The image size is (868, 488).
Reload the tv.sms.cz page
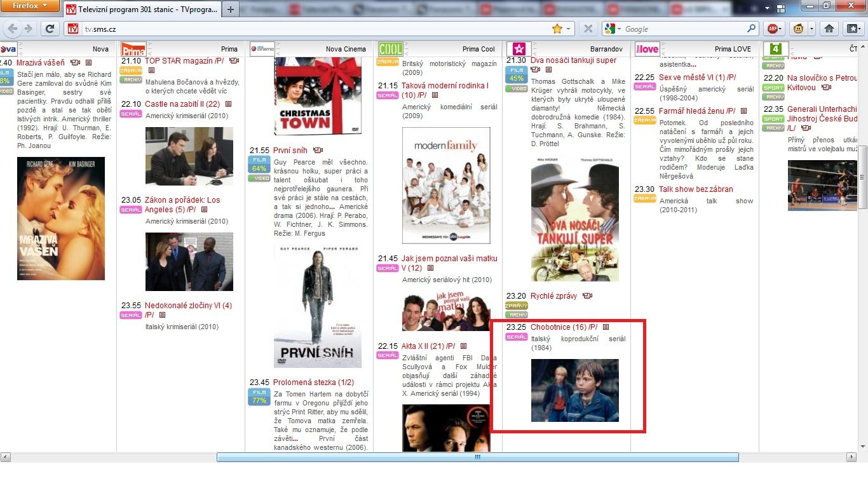(x=50, y=29)
